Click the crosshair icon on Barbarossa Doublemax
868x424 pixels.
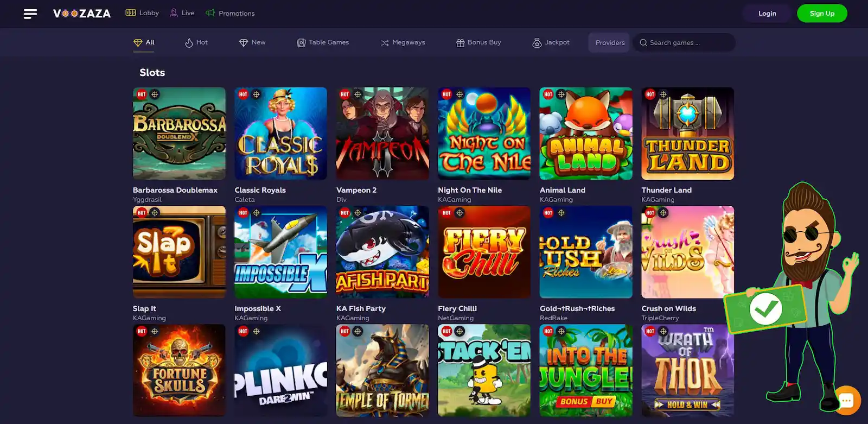(x=155, y=94)
